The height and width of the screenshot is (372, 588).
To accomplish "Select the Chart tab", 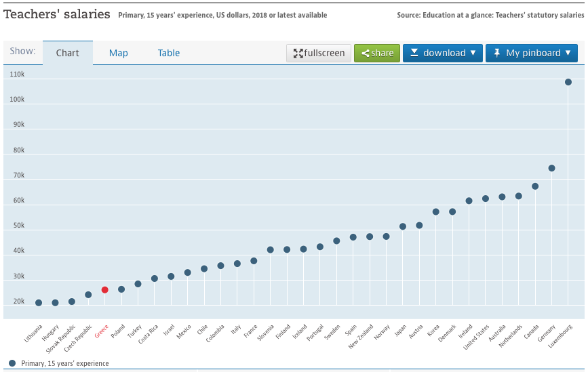I will coord(68,53).
